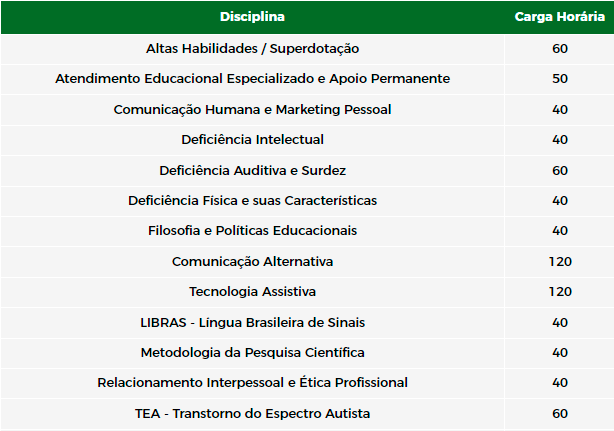
Task: Select Relacionamento Interpessoal e Ética Profissional
Action: coord(253,382)
